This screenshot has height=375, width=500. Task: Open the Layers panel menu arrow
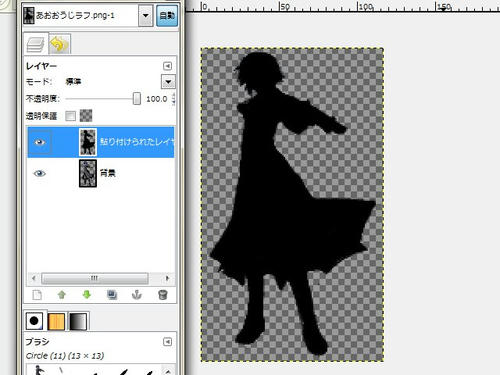pyautogui.click(x=167, y=66)
